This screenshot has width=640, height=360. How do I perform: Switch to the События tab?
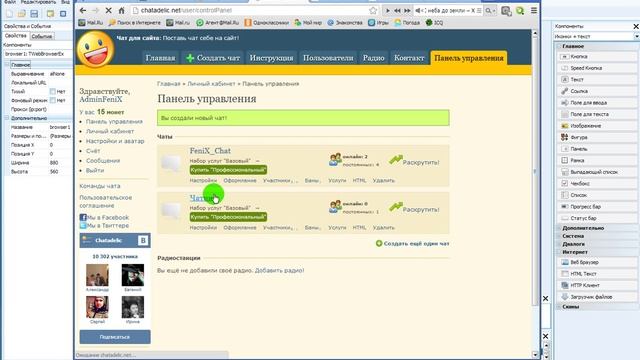[42, 36]
